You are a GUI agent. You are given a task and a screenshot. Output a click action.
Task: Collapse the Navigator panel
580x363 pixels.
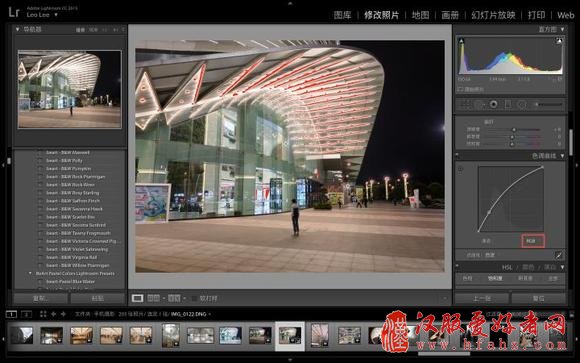(17, 29)
